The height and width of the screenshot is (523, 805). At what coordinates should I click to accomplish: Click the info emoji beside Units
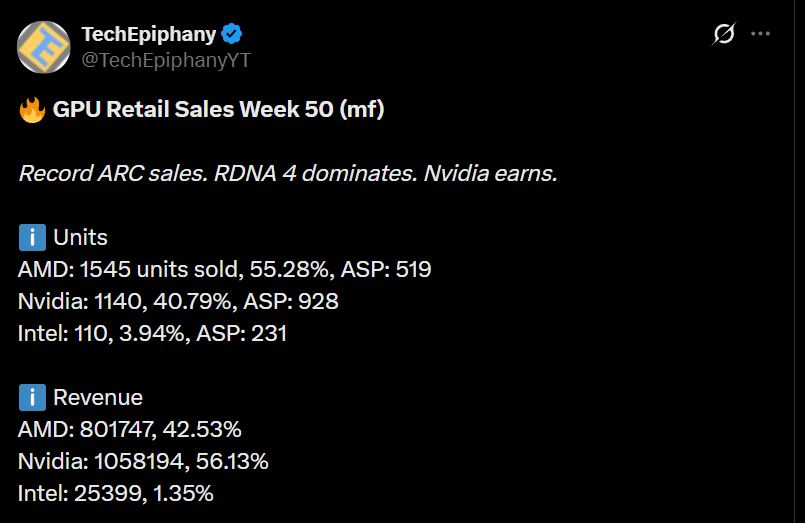coord(32,238)
